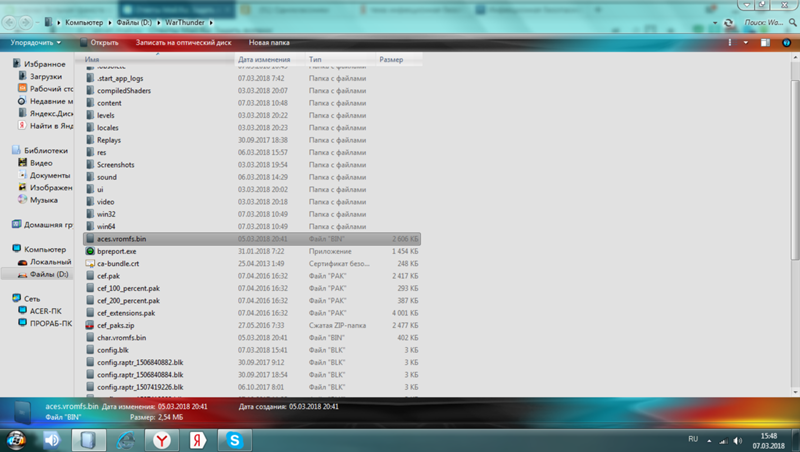800x452 pixels.
Task: Open the help icon in toolbar
Action: (786, 43)
